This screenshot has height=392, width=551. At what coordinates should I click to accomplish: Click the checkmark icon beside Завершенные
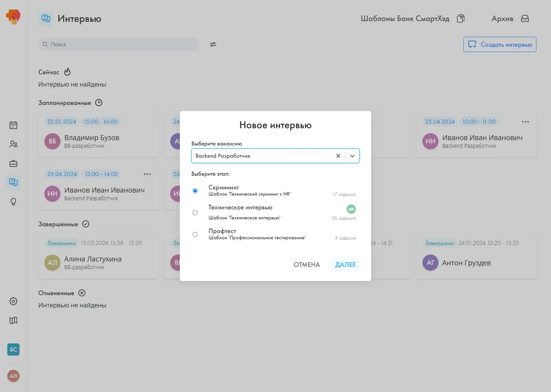(x=86, y=224)
